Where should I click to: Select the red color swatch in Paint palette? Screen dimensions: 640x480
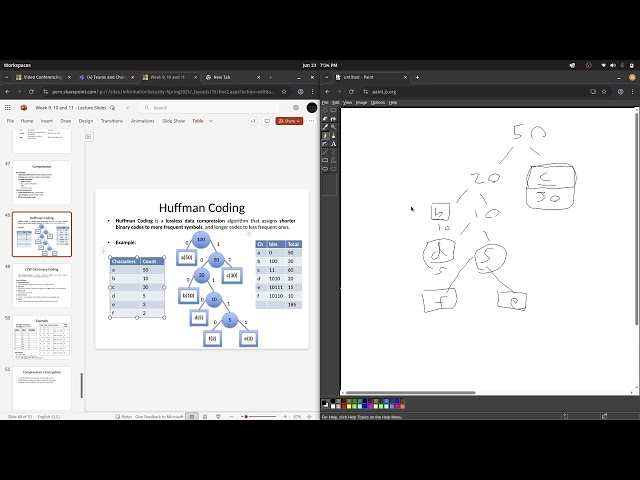point(344,406)
